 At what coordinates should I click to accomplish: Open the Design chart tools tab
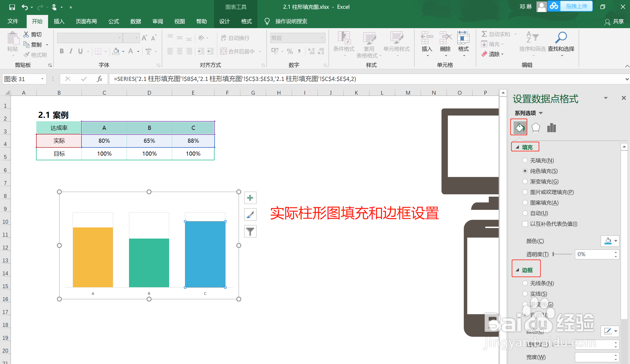tap(225, 21)
